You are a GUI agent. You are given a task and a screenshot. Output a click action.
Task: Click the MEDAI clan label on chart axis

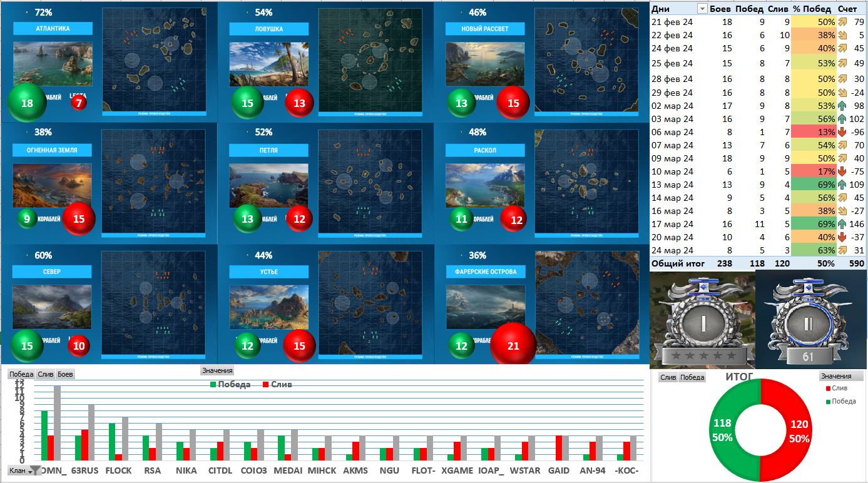coord(288,470)
